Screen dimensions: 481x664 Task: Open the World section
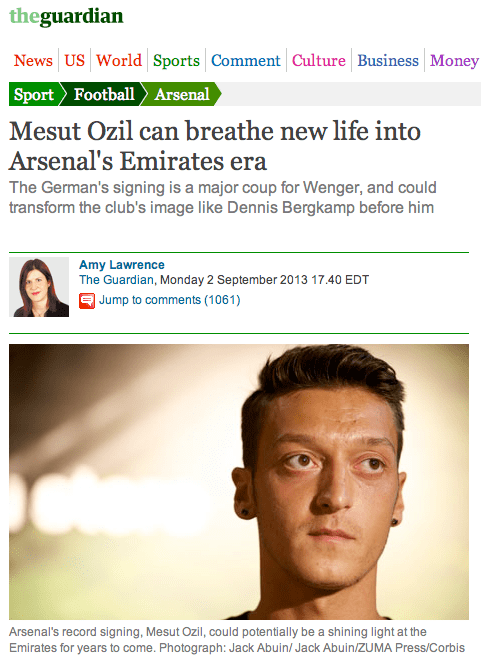[x=119, y=61]
